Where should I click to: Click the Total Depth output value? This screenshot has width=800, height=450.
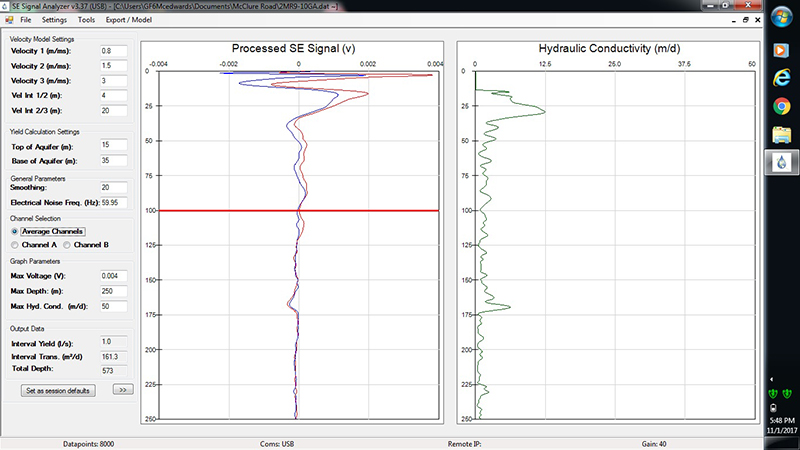[x=113, y=371]
